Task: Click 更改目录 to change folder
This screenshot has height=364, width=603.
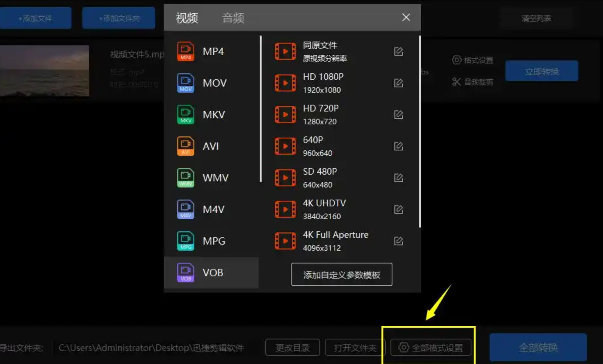Action: 292,347
